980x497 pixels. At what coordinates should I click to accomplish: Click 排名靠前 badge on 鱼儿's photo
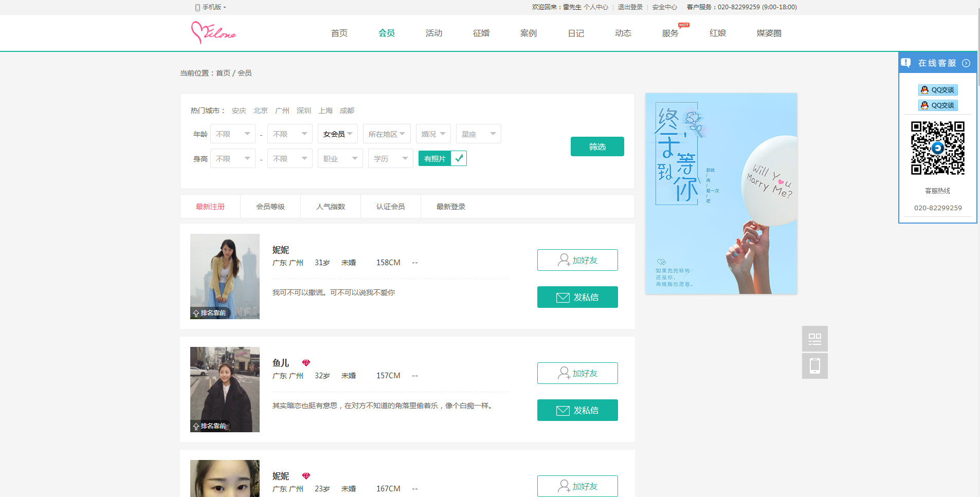[x=210, y=426]
